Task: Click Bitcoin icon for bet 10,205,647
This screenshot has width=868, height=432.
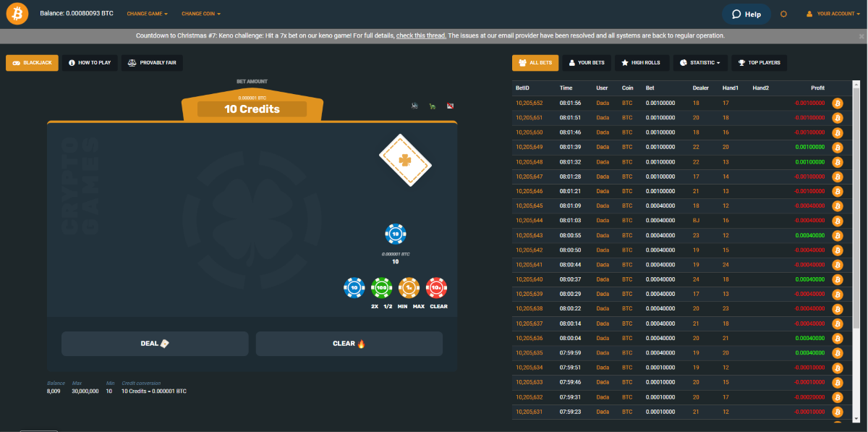Action: [x=838, y=177]
